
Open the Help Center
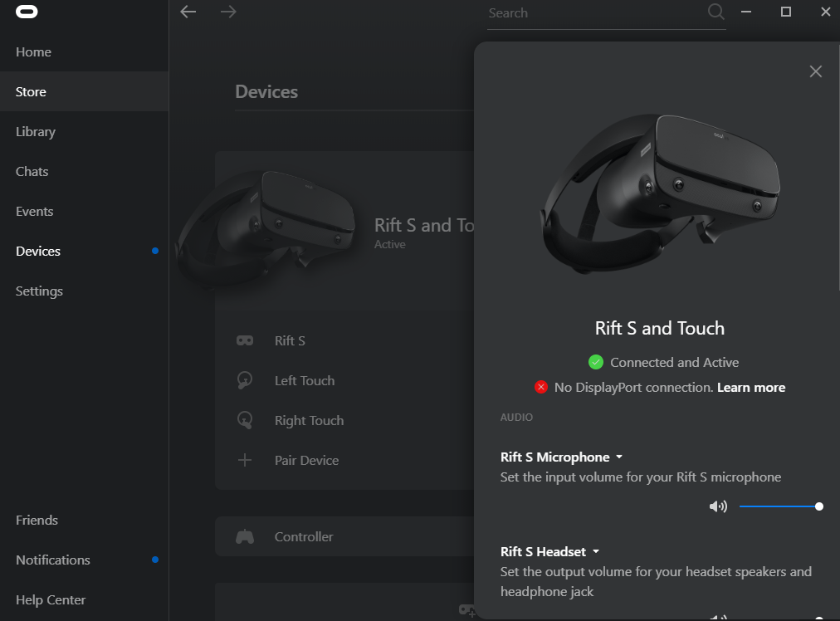tap(51, 599)
